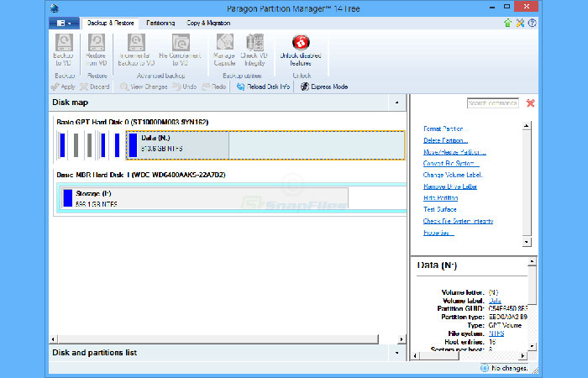
Task: Run Check VD Integrity tool
Action: click(255, 50)
